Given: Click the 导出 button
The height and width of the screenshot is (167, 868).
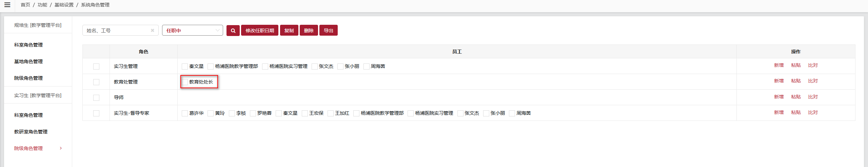Looking at the screenshot, I should (x=329, y=30).
